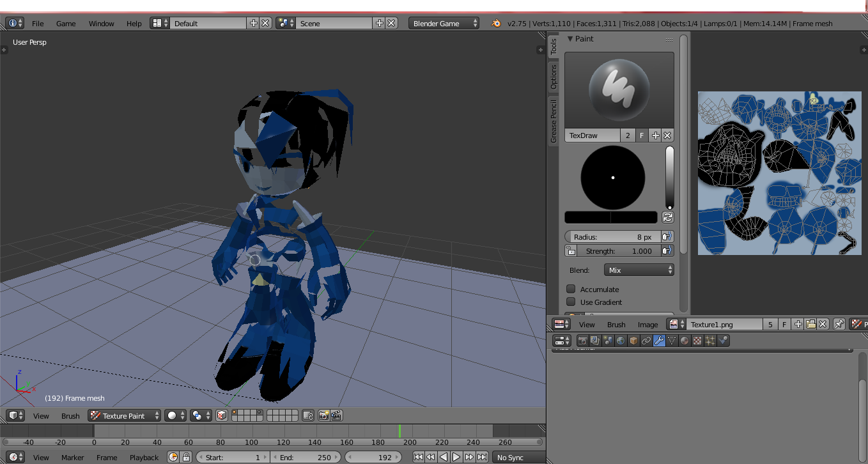Open the scene properties tab
The width and height of the screenshot is (868, 464).
tap(608, 341)
